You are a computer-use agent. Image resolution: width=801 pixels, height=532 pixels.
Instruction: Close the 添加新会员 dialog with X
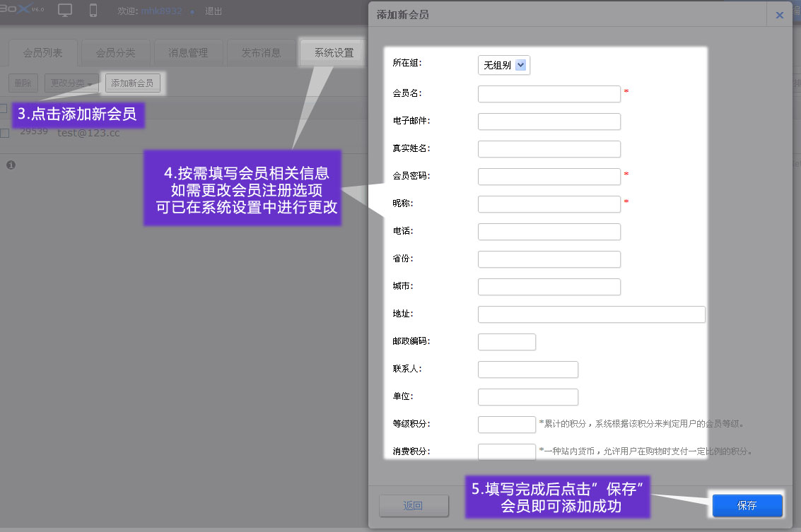(x=779, y=15)
